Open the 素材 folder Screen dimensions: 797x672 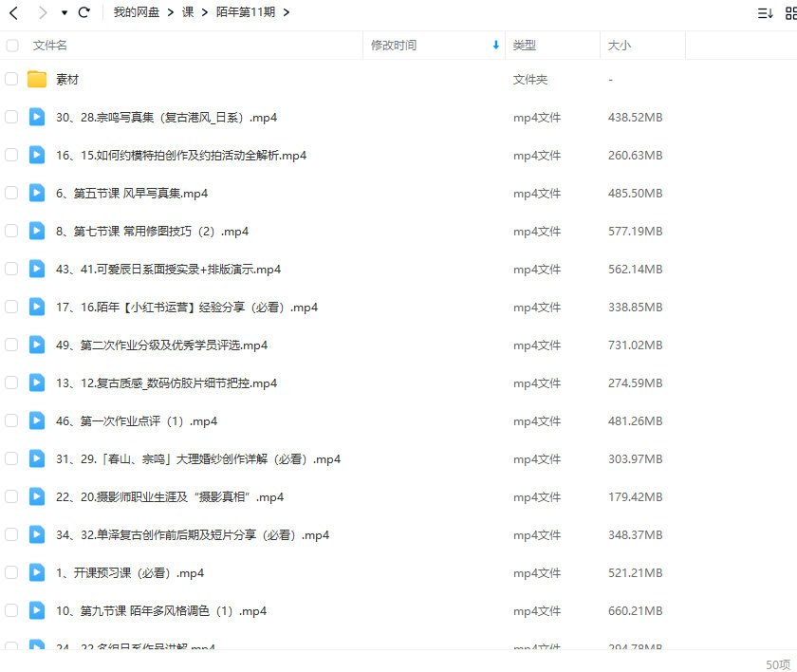coord(66,79)
